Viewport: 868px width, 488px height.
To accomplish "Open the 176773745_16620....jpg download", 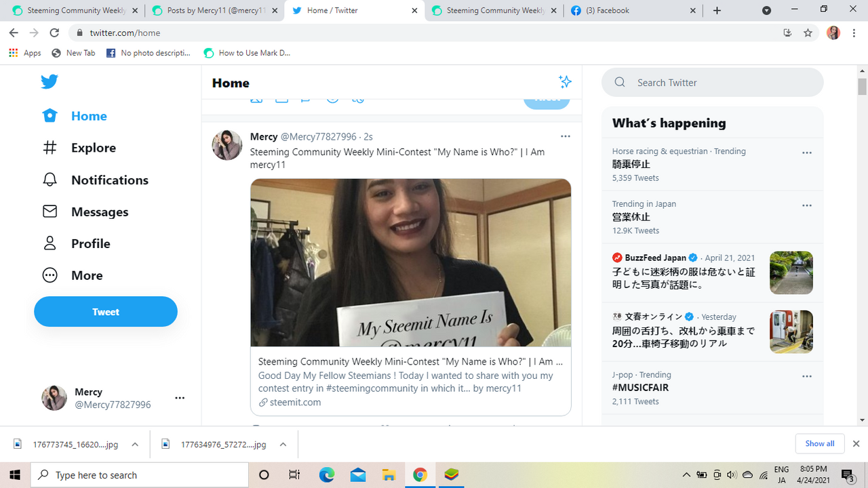I will [x=66, y=445].
